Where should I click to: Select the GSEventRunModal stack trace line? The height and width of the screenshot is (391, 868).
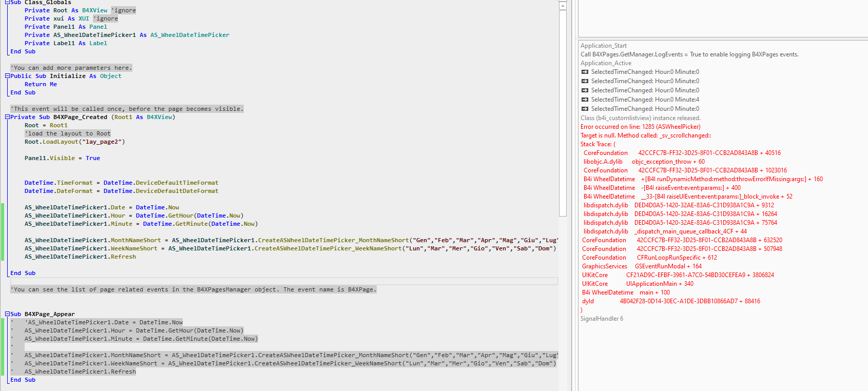[642, 266]
